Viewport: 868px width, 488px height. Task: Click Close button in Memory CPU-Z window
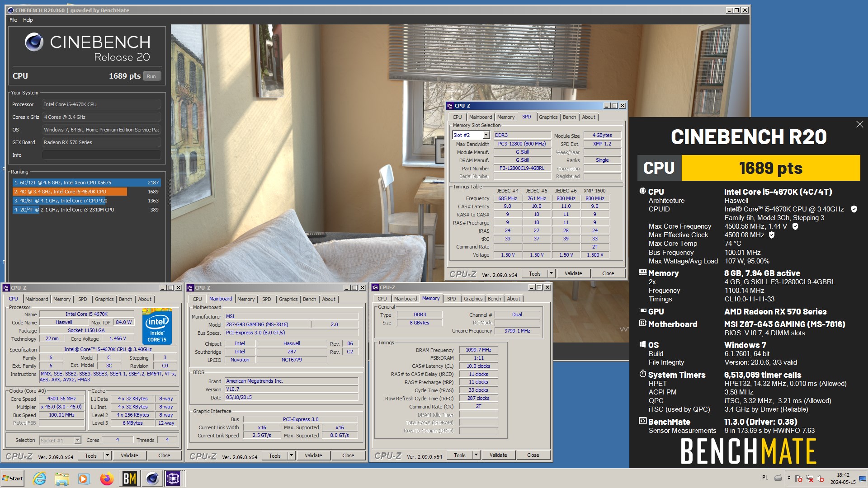click(533, 455)
